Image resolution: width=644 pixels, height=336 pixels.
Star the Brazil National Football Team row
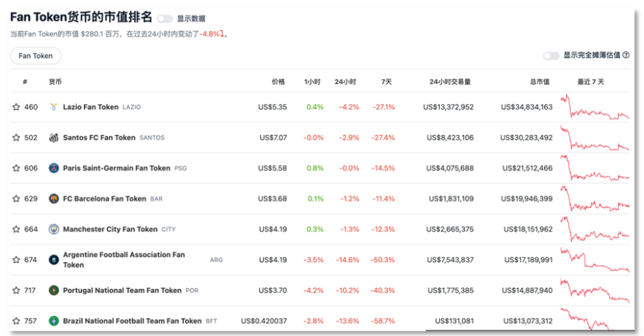tap(16, 321)
